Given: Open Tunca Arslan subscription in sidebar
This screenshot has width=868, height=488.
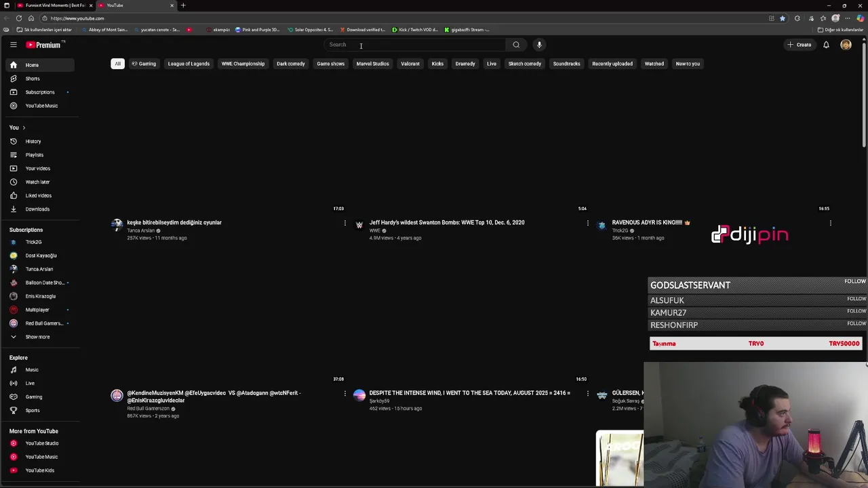Looking at the screenshot, I should click(41, 269).
